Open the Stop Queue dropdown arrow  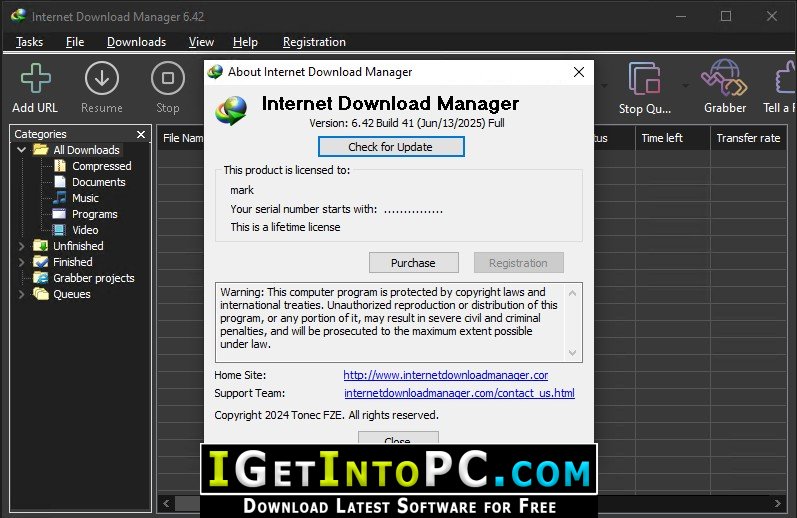point(685,85)
